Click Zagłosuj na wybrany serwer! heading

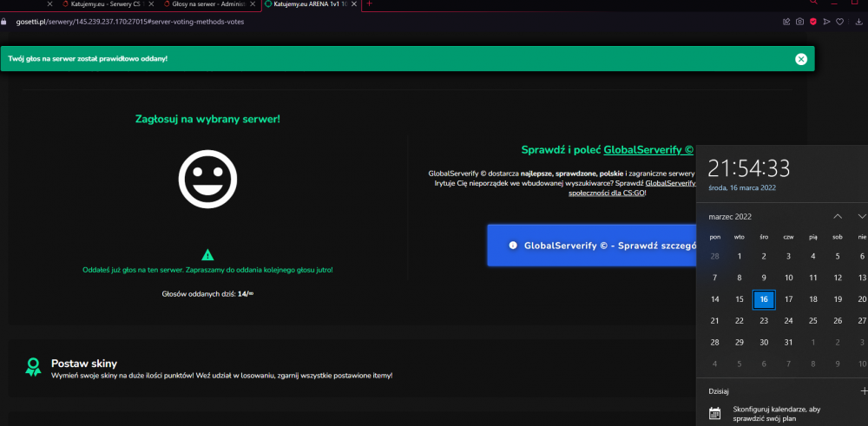click(207, 119)
